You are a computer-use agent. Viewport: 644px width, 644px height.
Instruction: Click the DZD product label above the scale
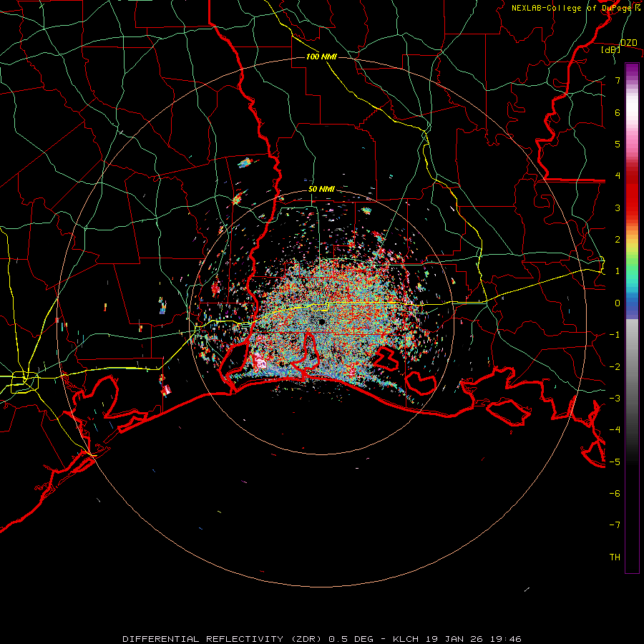pos(628,43)
